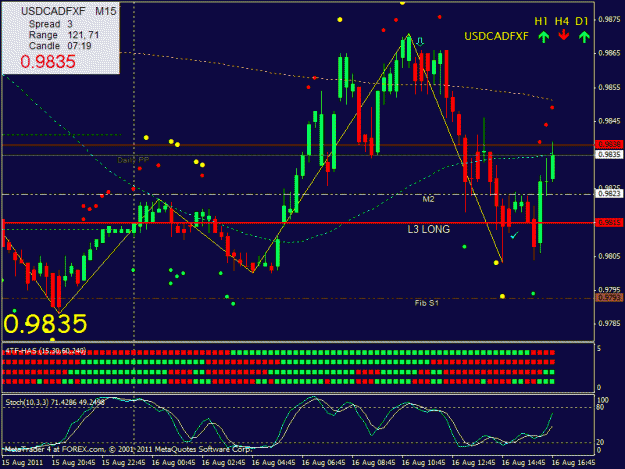Viewport: 625px width, 469px height.
Task: Click the 0.9875 price axis label
Action: [x=610, y=20]
